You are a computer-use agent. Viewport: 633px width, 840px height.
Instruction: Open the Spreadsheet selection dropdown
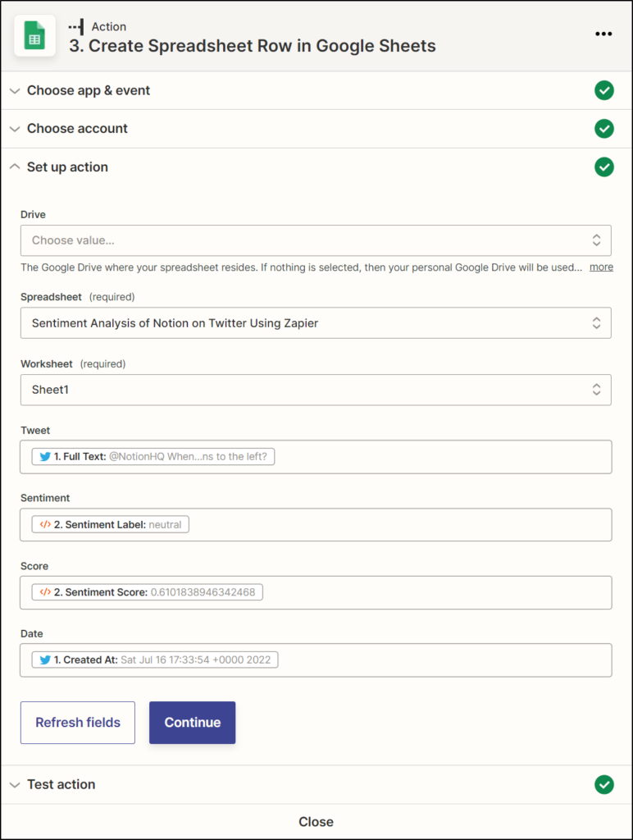[x=316, y=323]
